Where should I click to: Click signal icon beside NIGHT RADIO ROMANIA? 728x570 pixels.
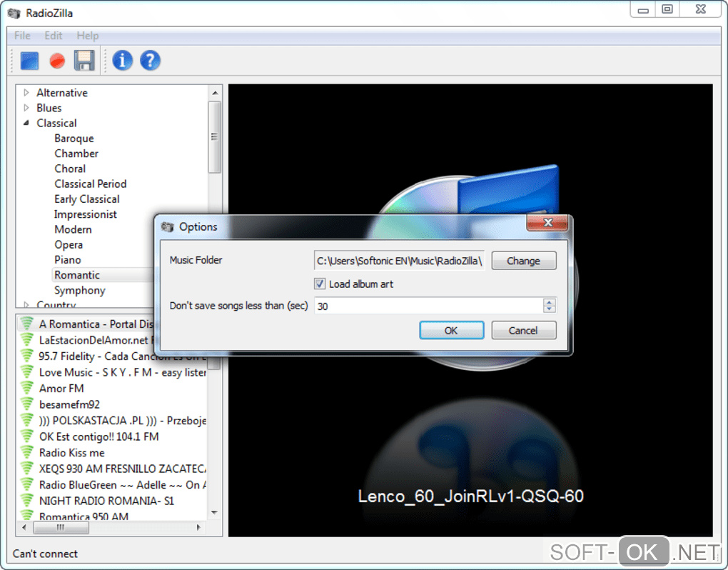[x=27, y=500]
